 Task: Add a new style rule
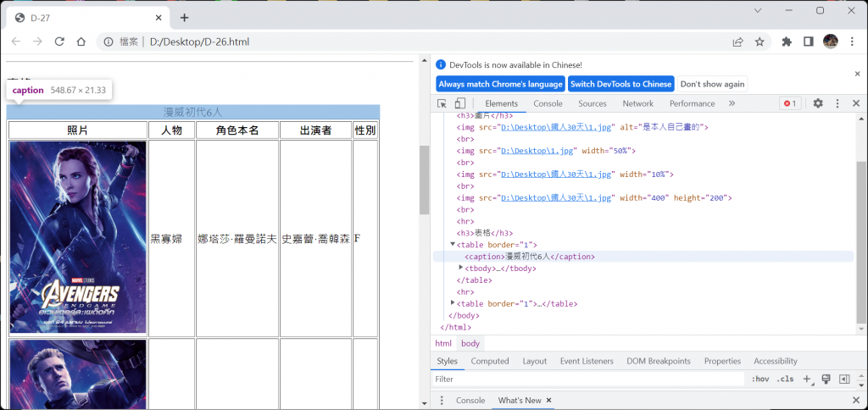coord(807,379)
